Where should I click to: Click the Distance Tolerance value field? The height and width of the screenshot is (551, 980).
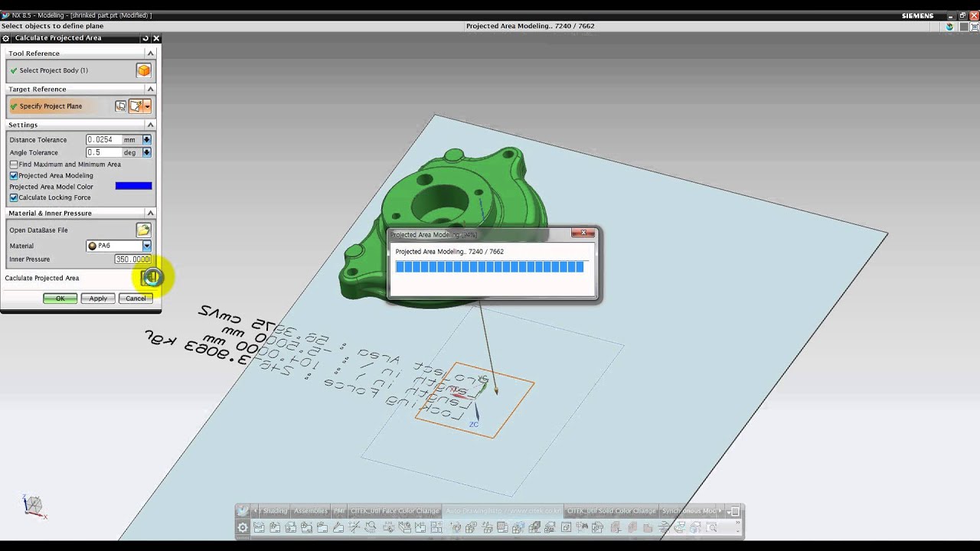(103, 139)
